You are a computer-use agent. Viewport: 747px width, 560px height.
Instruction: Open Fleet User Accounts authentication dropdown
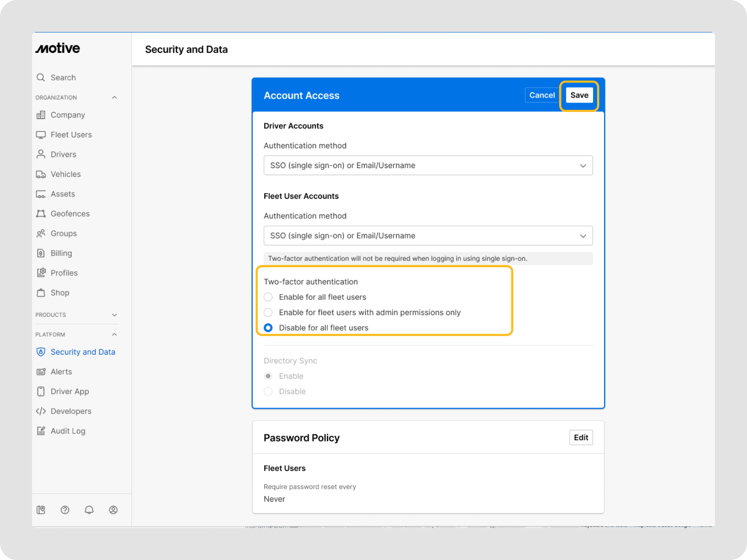[x=428, y=236]
